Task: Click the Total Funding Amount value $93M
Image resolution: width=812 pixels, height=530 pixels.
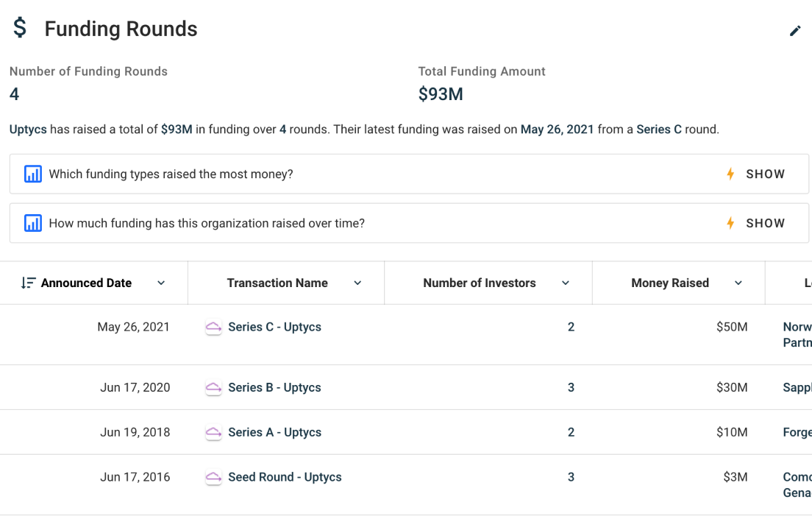Action: click(x=441, y=94)
